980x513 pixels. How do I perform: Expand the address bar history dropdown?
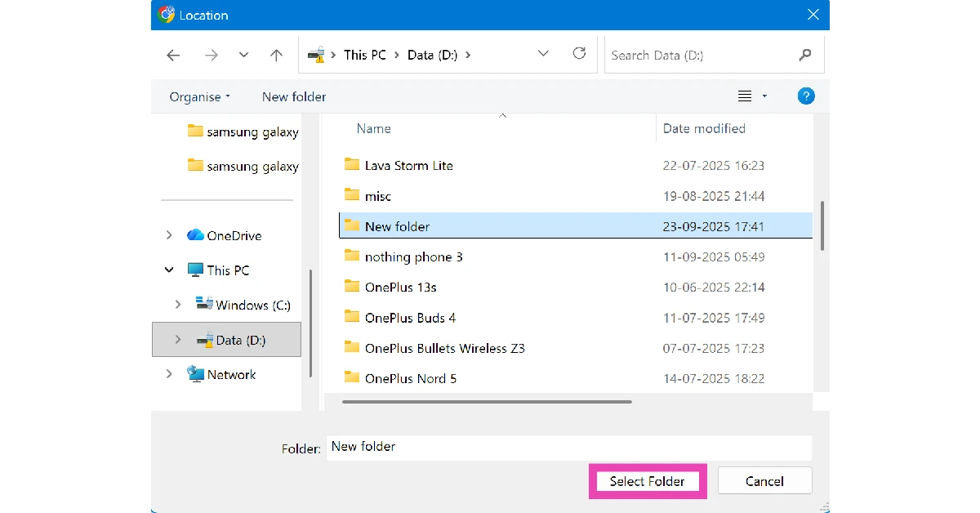click(544, 54)
